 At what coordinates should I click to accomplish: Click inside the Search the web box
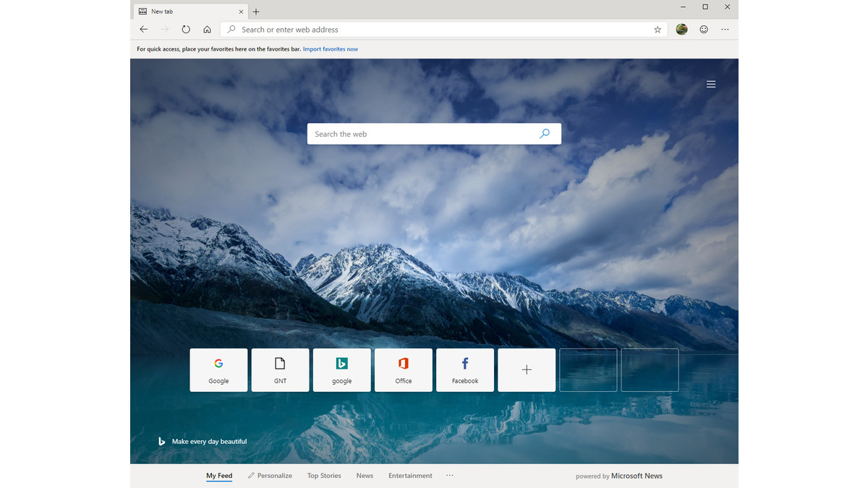(x=420, y=134)
